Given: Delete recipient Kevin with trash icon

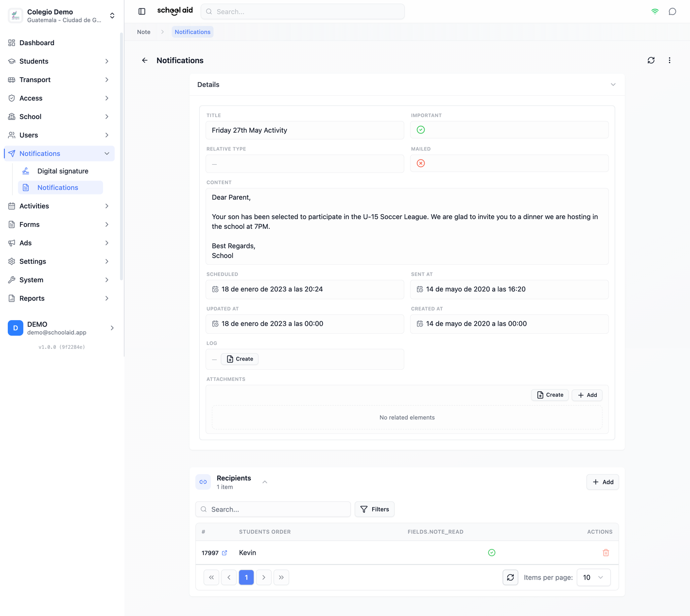Looking at the screenshot, I should click(606, 553).
